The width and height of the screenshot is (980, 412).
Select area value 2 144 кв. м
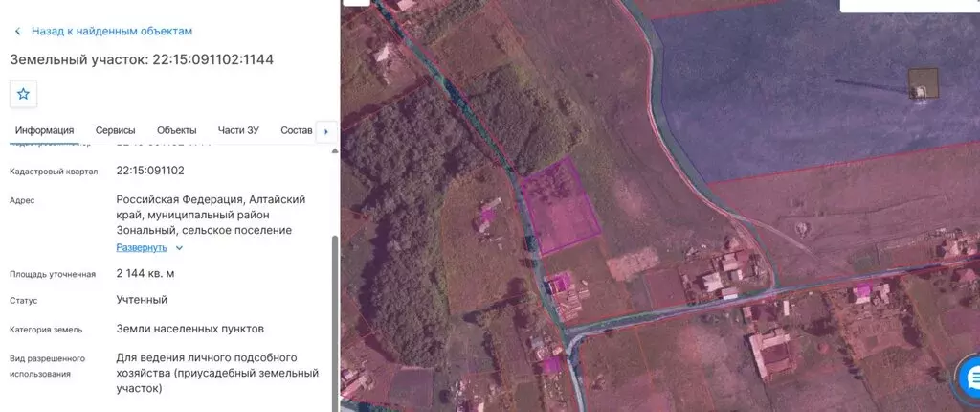point(145,273)
